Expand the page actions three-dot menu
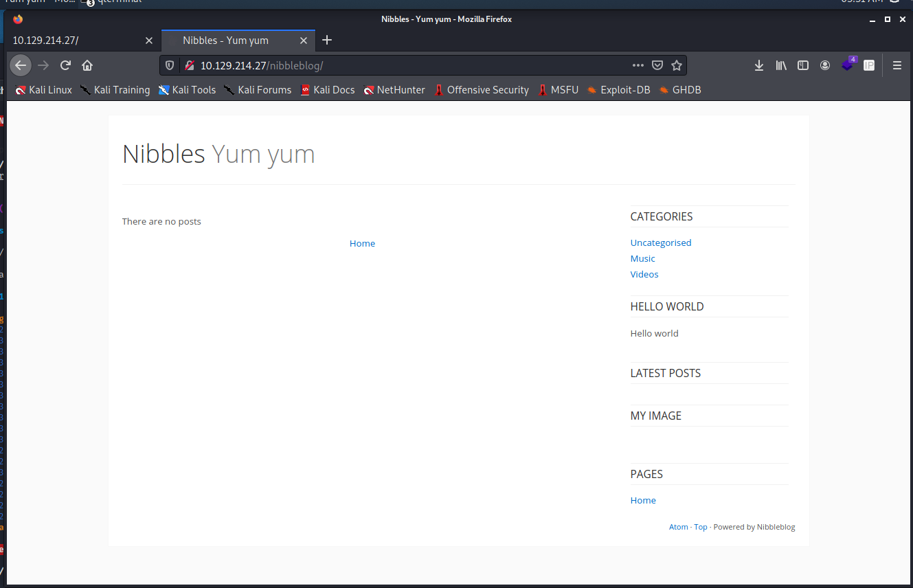This screenshot has height=588, width=913. click(x=638, y=65)
